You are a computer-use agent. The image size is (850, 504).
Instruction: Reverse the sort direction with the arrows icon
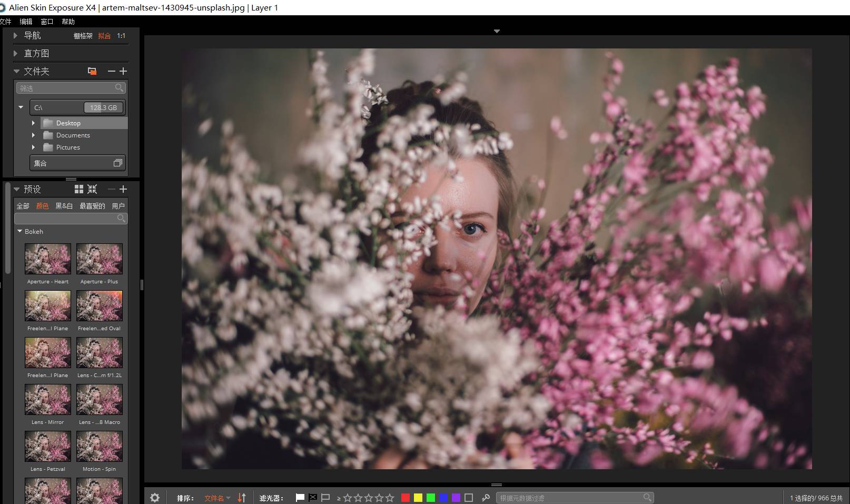click(x=242, y=498)
